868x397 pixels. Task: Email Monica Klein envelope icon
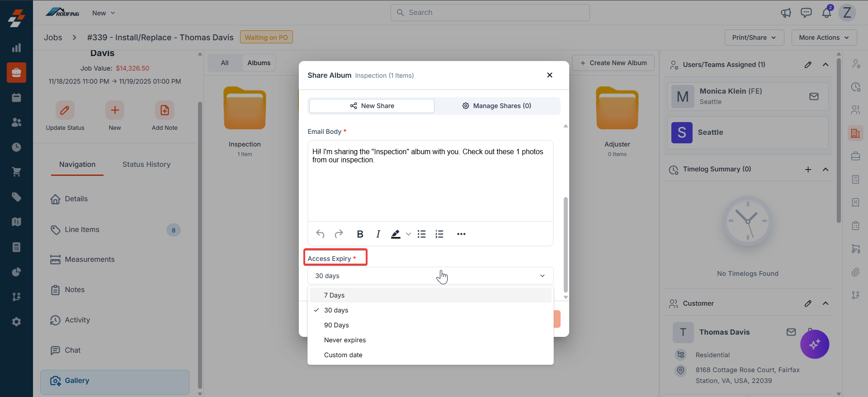(x=814, y=96)
